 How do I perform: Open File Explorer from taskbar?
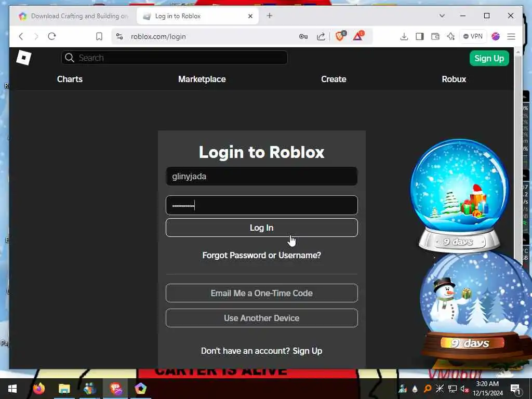[64, 389]
